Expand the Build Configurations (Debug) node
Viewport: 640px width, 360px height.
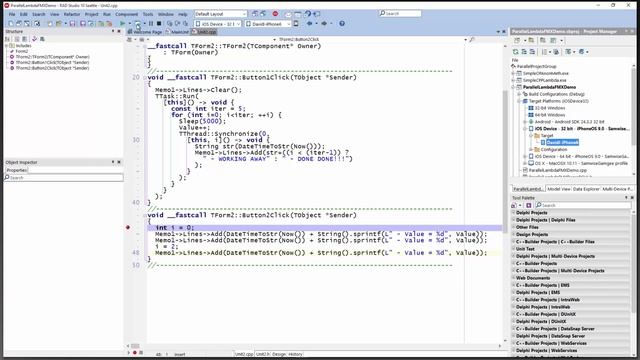pyautogui.click(x=519, y=94)
